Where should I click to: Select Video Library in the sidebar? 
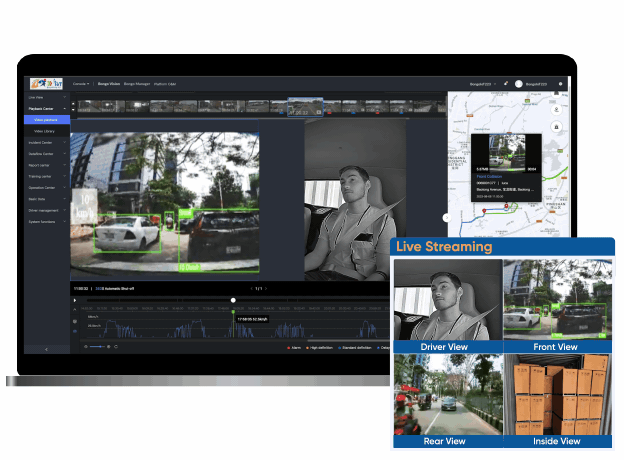46,131
